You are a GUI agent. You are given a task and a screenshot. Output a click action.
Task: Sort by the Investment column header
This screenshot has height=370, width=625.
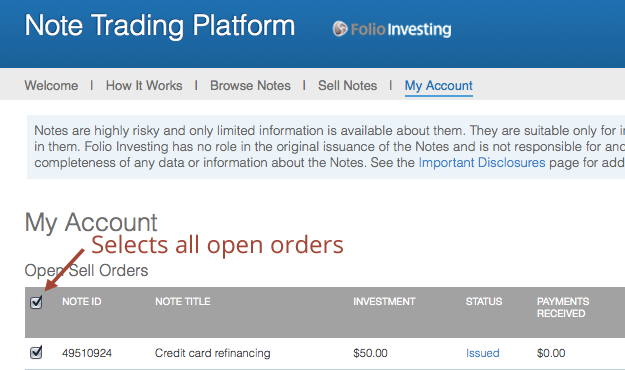click(x=384, y=301)
